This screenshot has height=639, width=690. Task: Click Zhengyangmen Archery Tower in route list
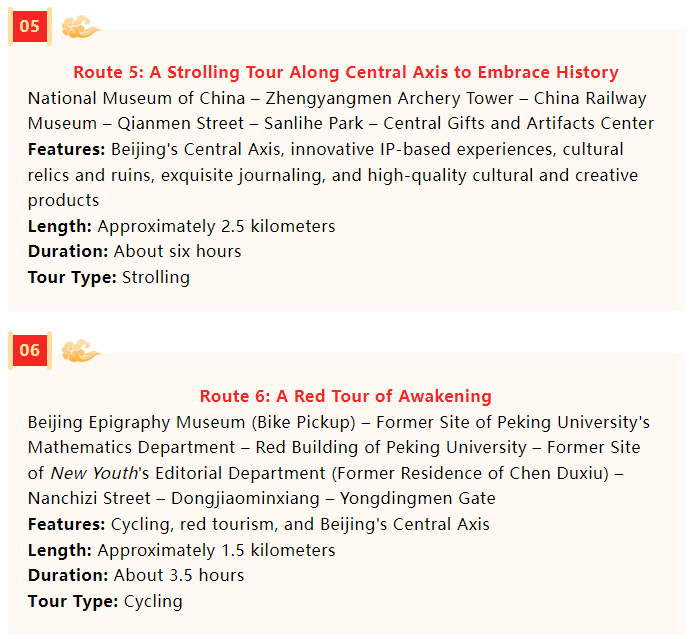pyautogui.click(x=389, y=99)
